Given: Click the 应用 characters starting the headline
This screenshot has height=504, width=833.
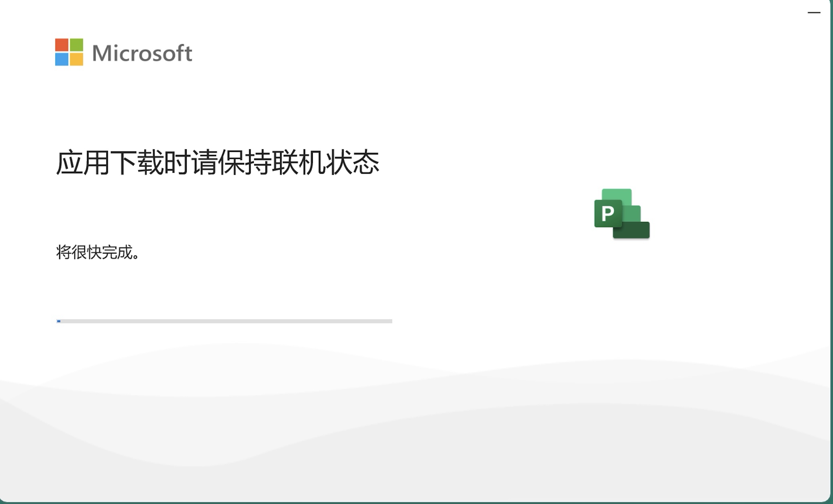Looking at the screenshot, I should pos(82,163).
